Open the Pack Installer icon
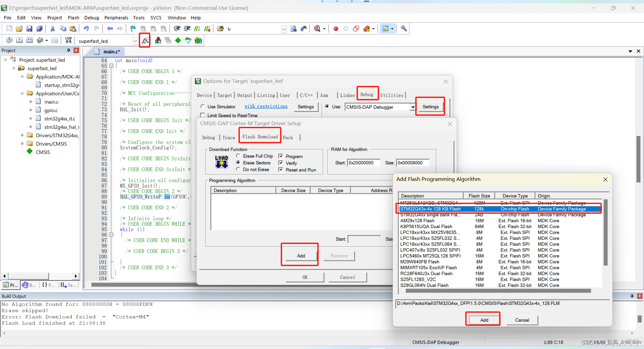 [198, 41]
